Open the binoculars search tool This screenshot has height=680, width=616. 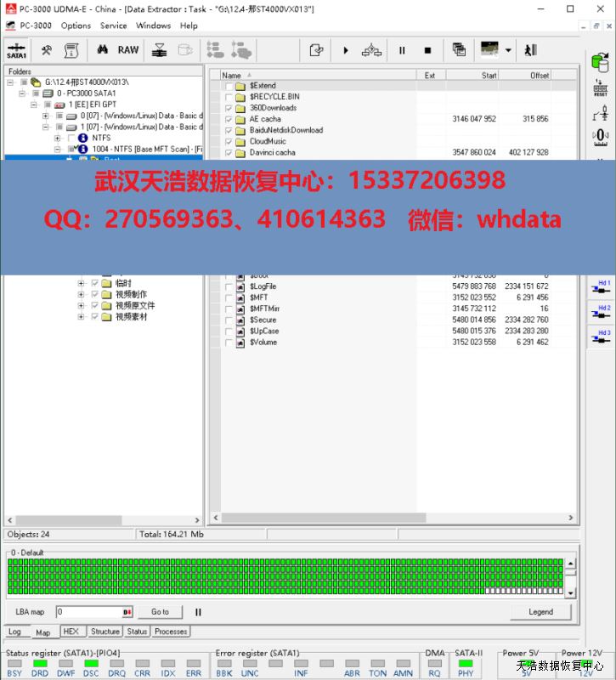click(99, 50)
